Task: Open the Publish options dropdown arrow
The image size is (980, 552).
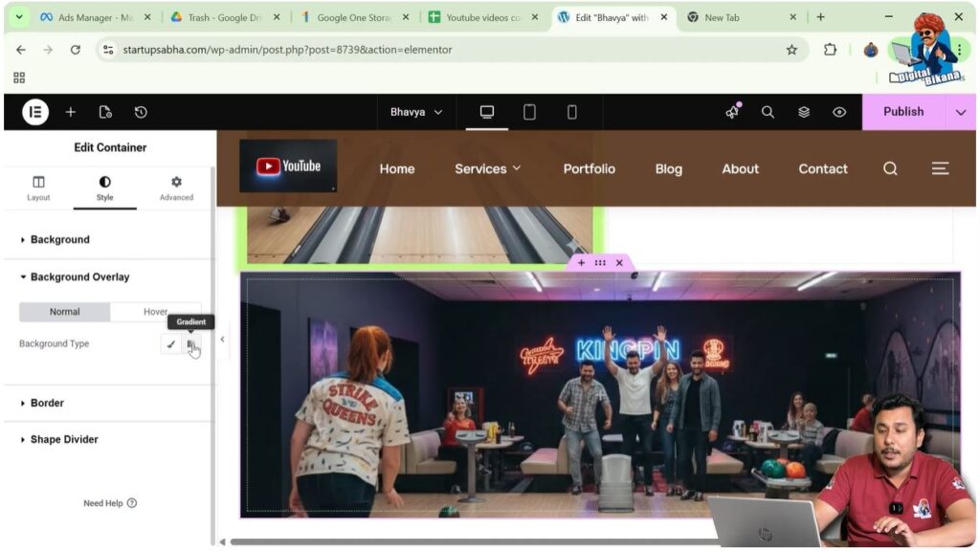Action: [x=961, y=112]
